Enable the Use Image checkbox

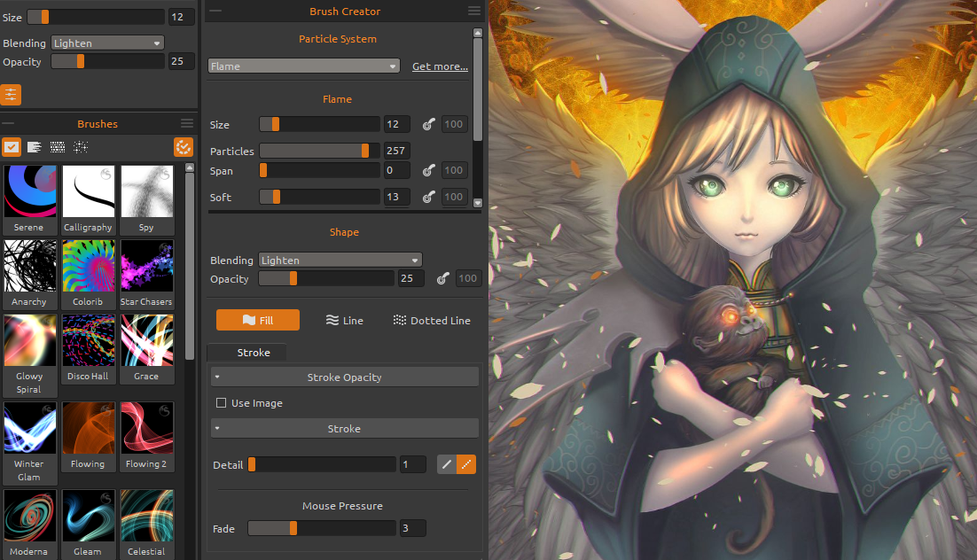point(222,403)
